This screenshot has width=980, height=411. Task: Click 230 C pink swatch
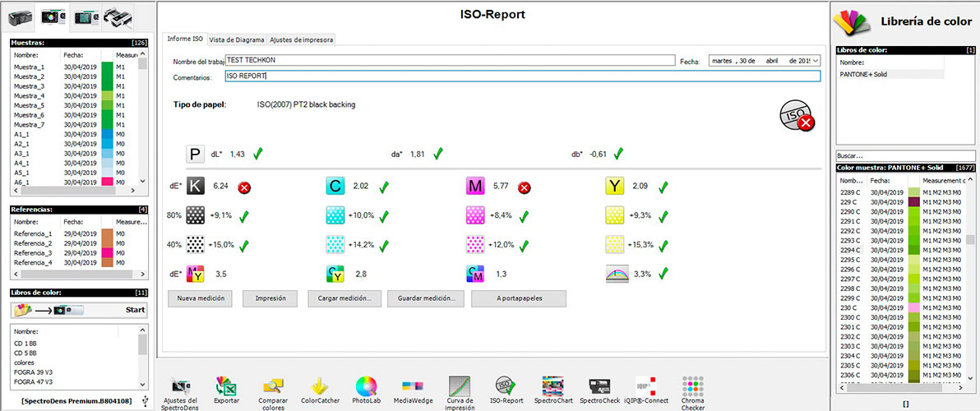pos(913,308)
